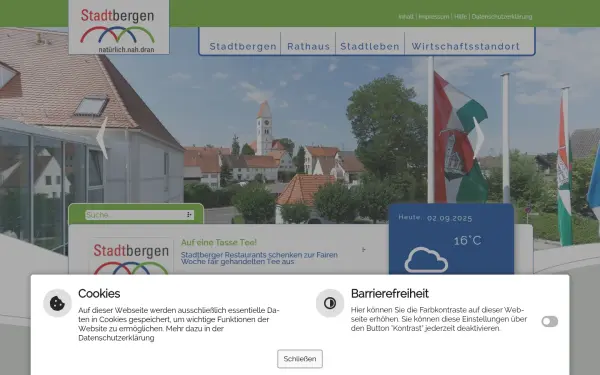Close the cookie banner with Schließen
Screen dimensions: 600x375
(300, 359)
